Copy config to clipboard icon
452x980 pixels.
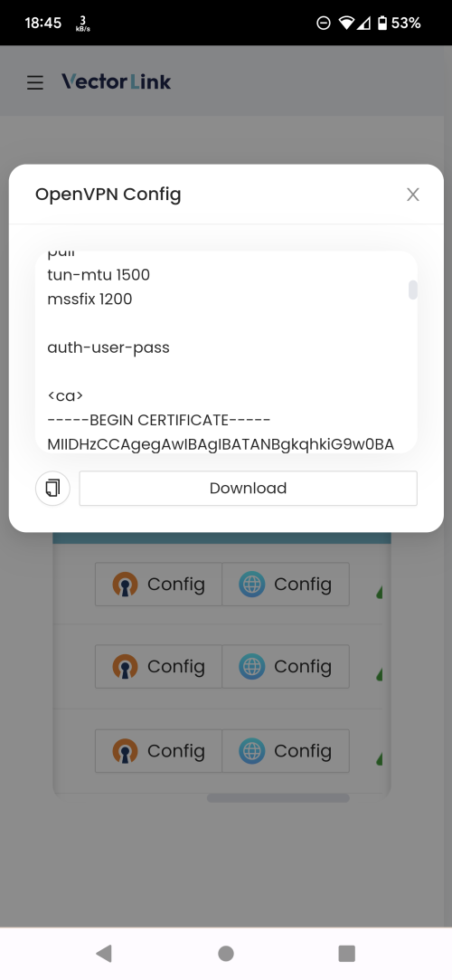(x=53, y=488)
